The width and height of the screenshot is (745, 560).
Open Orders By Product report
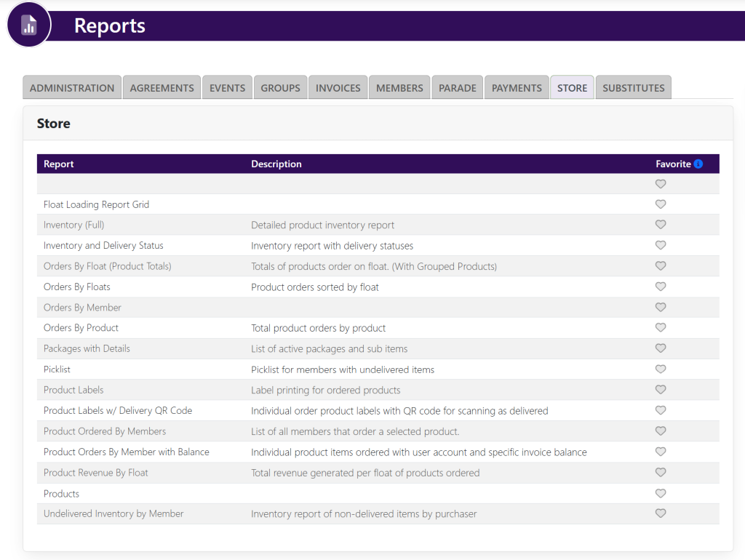tap(81, 328)
